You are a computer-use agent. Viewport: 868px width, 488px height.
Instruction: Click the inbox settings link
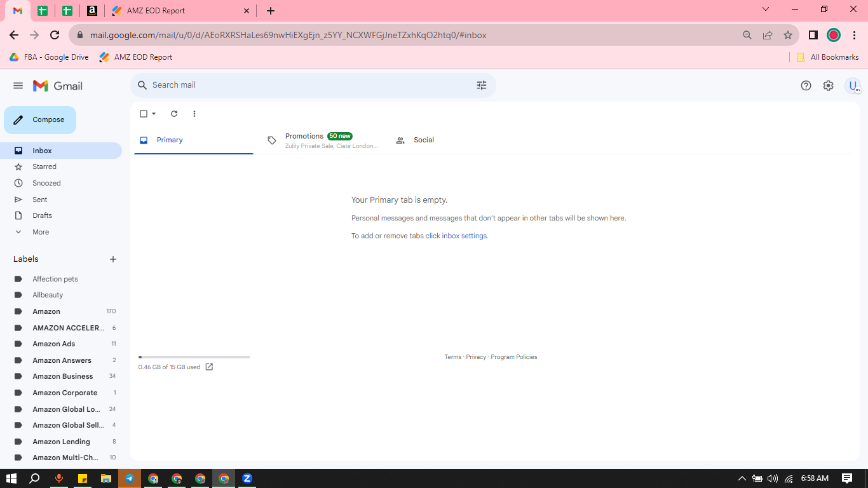pos(465,236)
